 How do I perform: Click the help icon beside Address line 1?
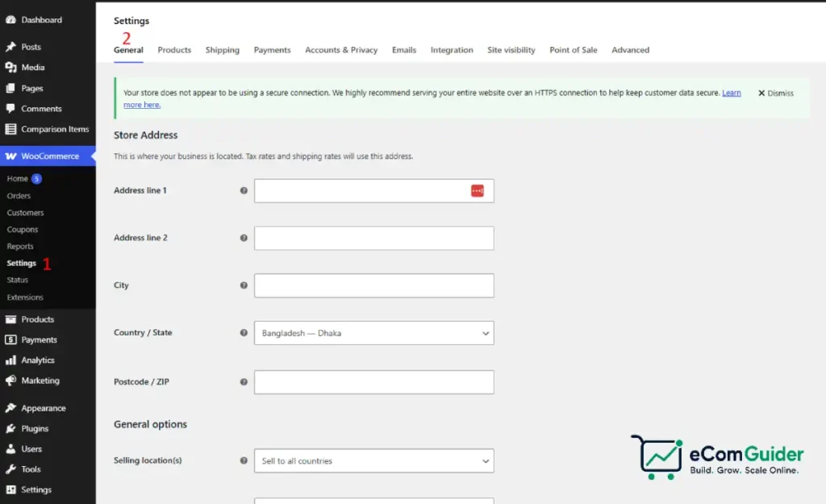click(244, 190)
